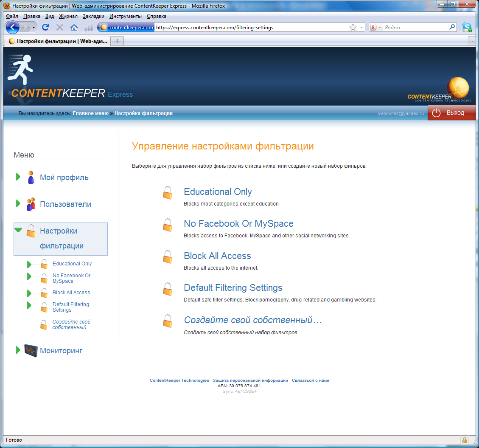Screen dimensions: 479x448
Task: Open the No Facebook Or MySpace heading
Action: click(238, 223)
